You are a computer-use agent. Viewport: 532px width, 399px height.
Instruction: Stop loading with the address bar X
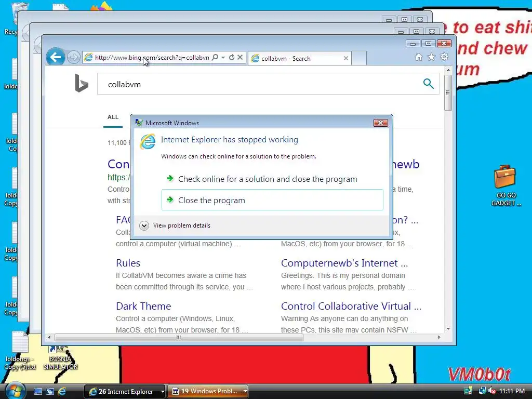(240, 57)
